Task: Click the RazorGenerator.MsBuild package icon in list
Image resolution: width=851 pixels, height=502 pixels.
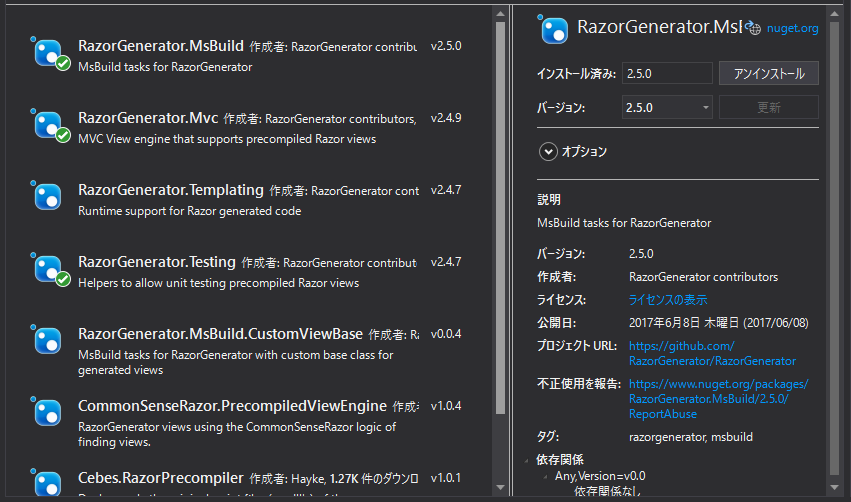Action: [x=48, y=53]
